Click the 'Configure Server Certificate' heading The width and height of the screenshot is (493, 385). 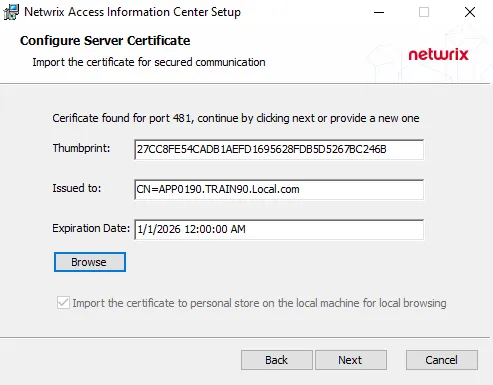(105, 41)
